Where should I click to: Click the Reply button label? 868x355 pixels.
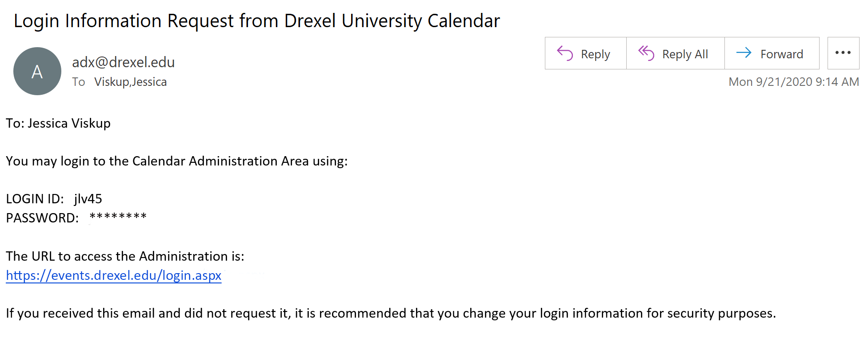tap(595, 54)
